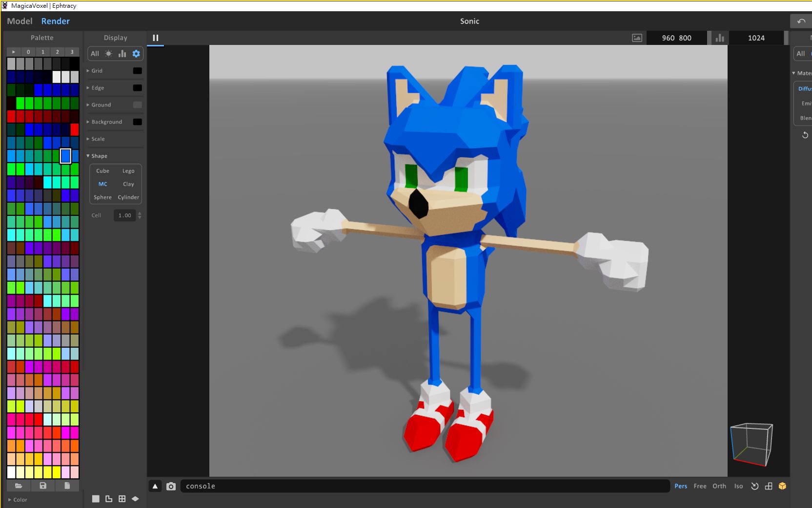Click the grid camera frame icon
The width and height of the screenshot is (812, 508).
(x=769, y=486)
